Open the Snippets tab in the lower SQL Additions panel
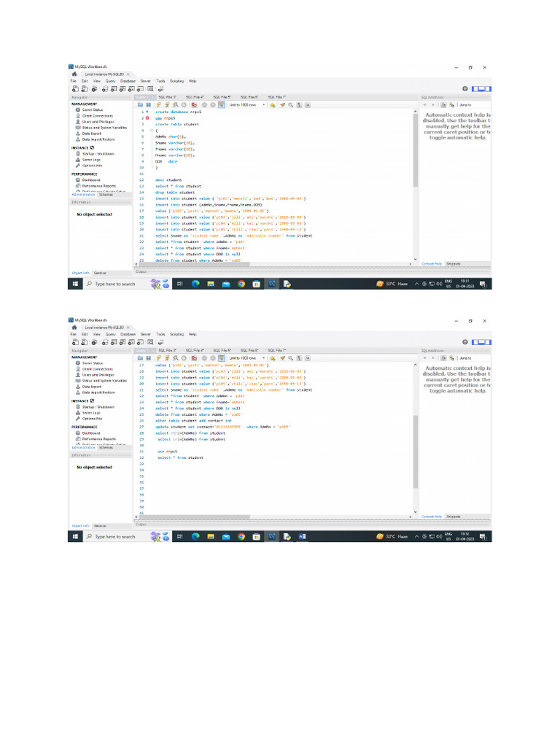560x747 pixels. pos(454,516)
